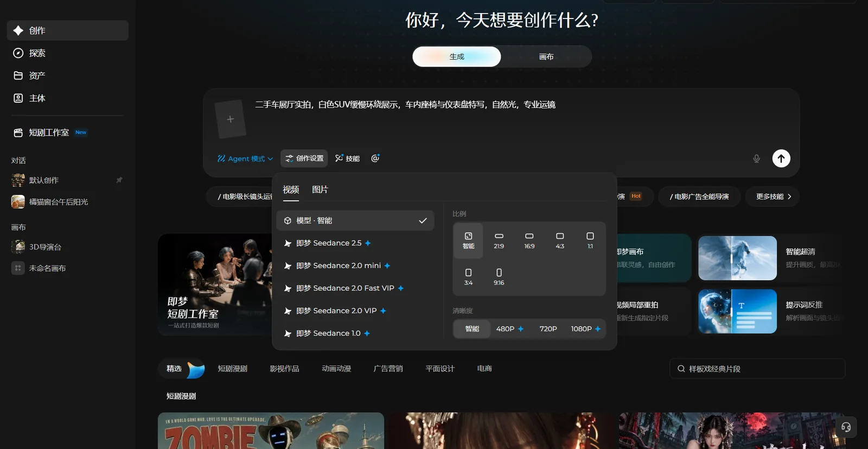Open the 未命名画布 canvas
The height and width of the screenshot is (449, 868).
[x=68, y=268]
